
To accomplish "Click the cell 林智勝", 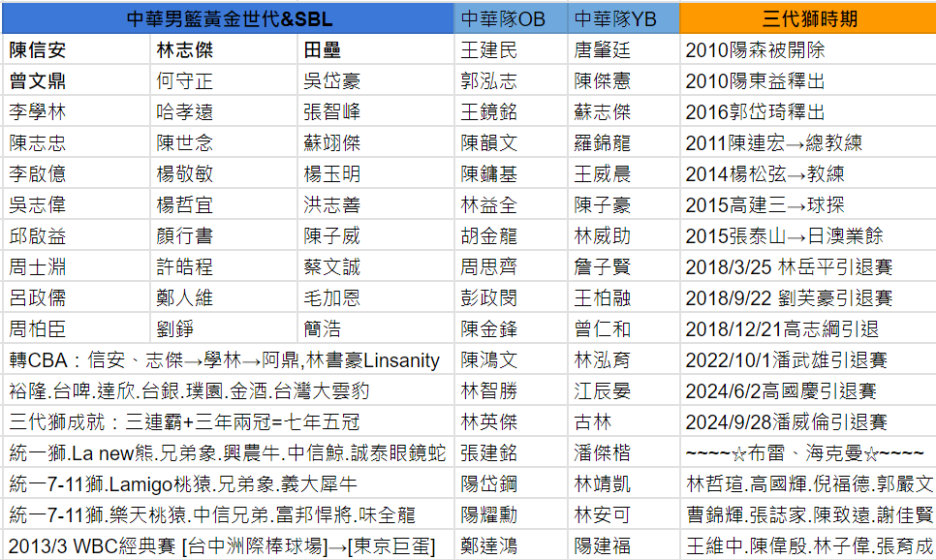I will coord(511,391).
